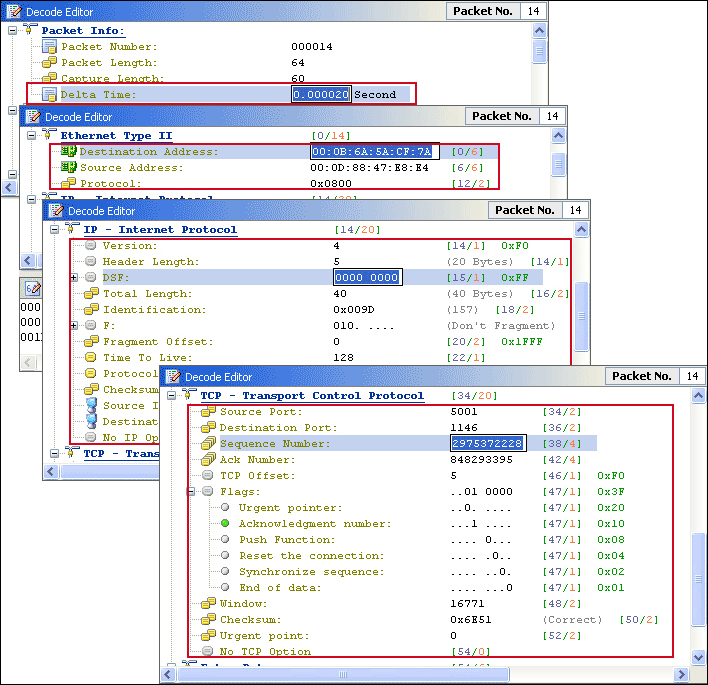708x685 pixels.
Task: Expand the DSF field node
Action: [75, 278]
